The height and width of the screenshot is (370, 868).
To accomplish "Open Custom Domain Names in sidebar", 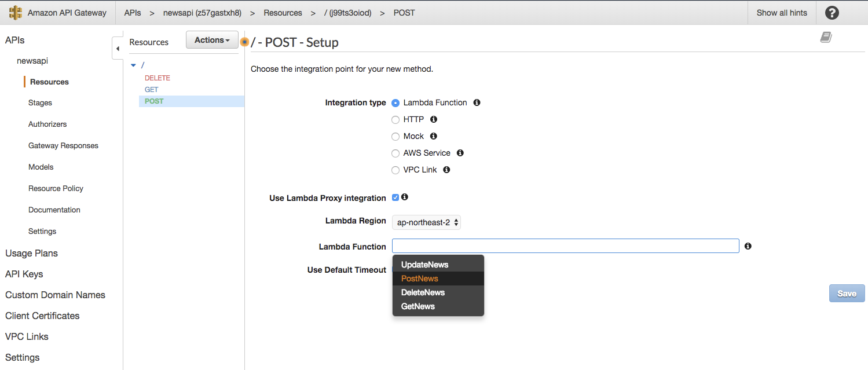I will (55, 295).
